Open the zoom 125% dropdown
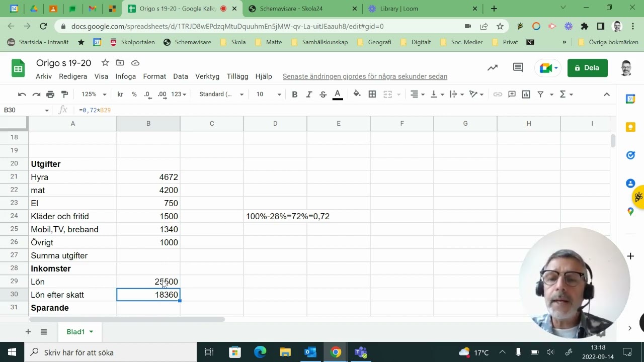The height and width of the screenshot is (362, 644). [94, 94]
